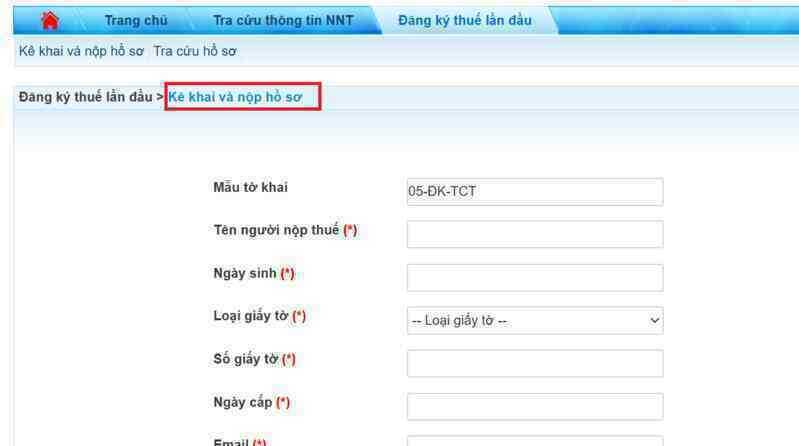Click the Email input field

pyautogui.click(x=535, y=441)
